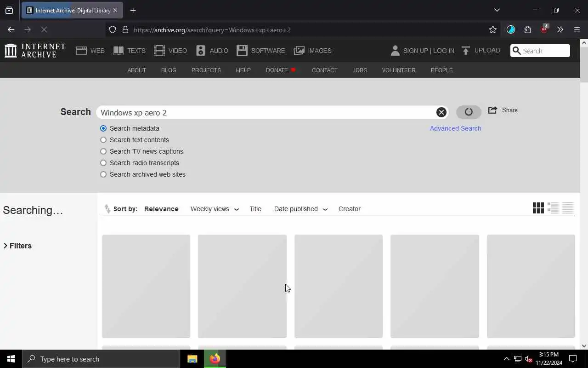Open the Firefox extensions puzzle icon

[x=527, y=29]
